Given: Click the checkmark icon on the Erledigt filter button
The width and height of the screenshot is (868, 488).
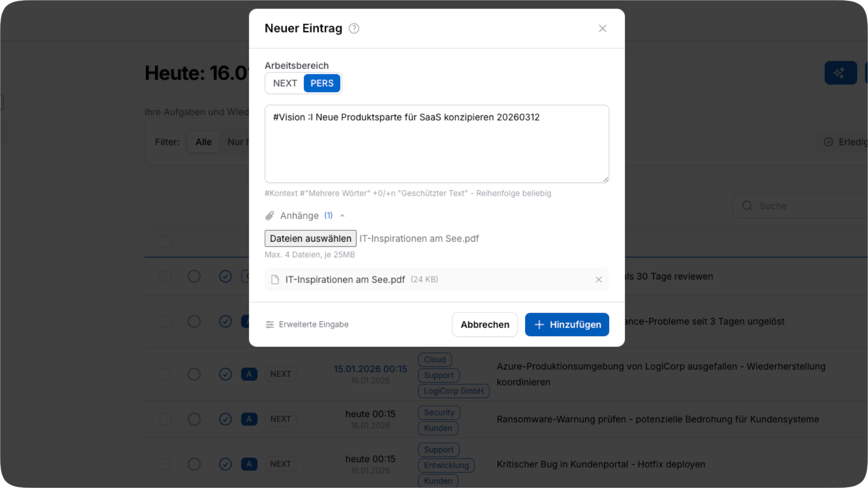Looking at the screenshot, I should click(x=828, y=142).
